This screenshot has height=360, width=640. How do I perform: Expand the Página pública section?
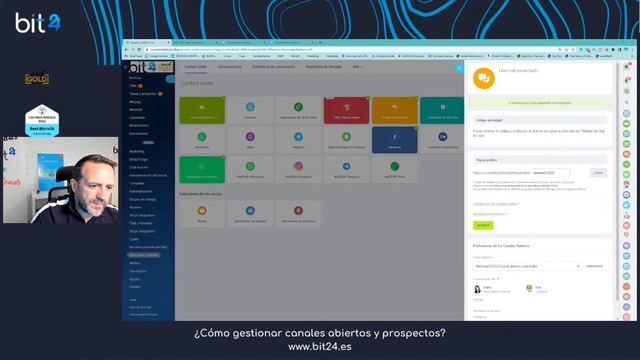pyautogui.click(x=540, y=160)
